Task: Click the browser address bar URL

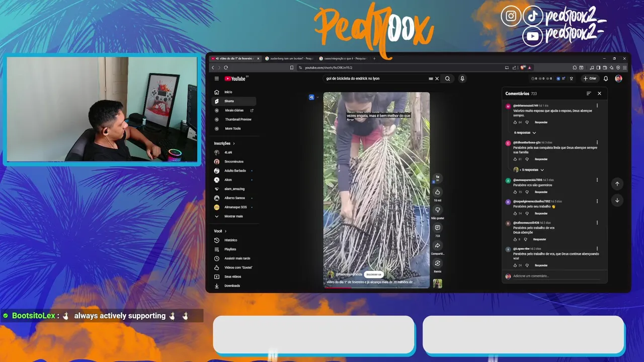Action: tap(329, 67)
